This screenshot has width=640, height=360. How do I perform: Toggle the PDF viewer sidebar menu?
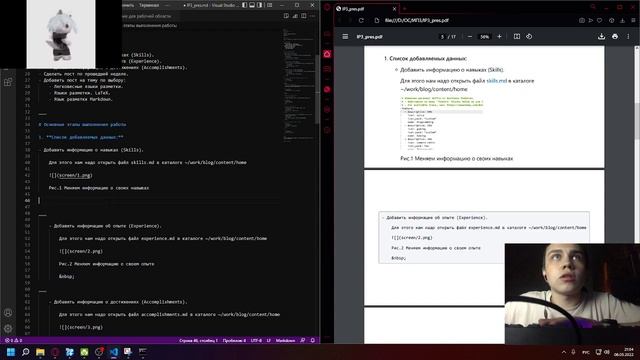[345, 37]
